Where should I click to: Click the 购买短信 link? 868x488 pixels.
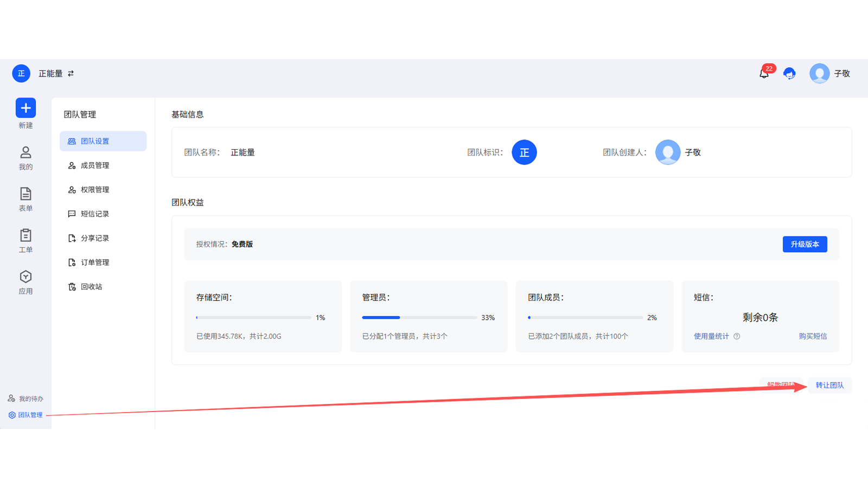(x=812, y=336)
